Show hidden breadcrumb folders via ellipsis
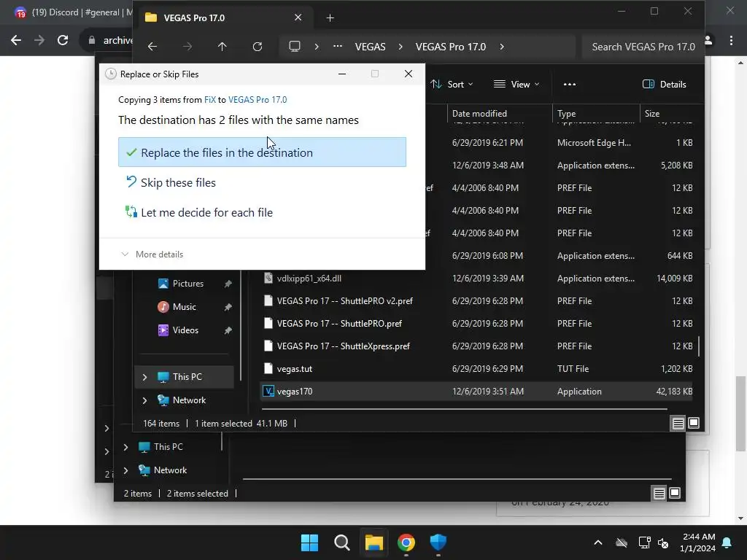The height and width of the screenshot is (560, 747). [x=337, y=47]
